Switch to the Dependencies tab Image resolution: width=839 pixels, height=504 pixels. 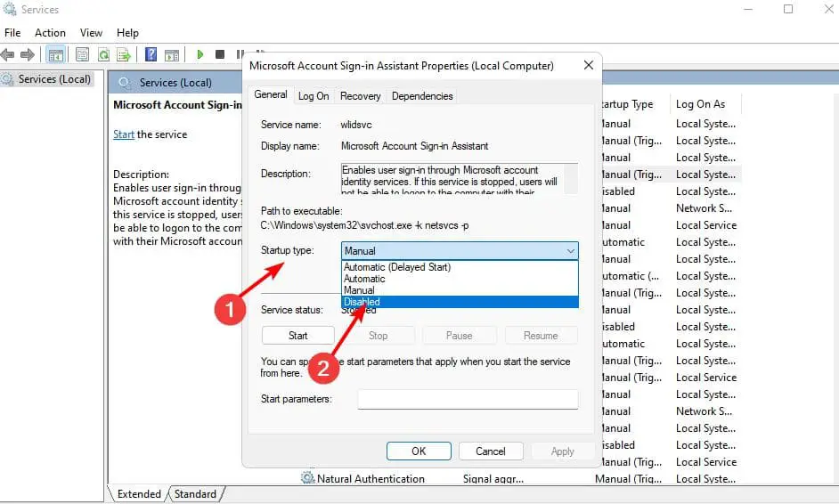coord(422,96)
